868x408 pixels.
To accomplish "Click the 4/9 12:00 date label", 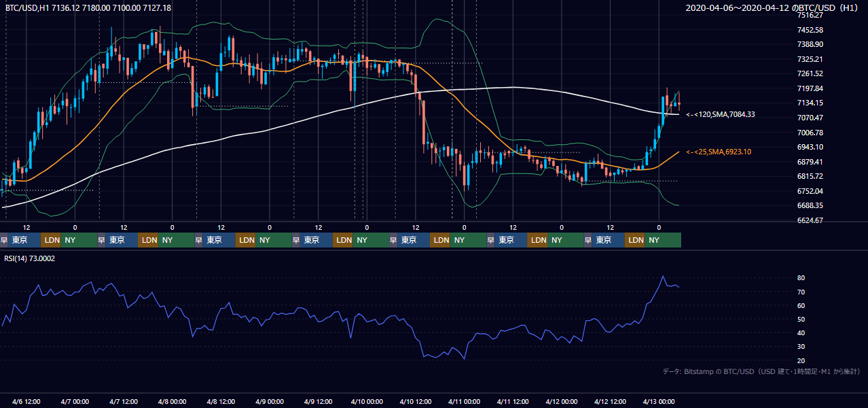I will click(318, 402).
